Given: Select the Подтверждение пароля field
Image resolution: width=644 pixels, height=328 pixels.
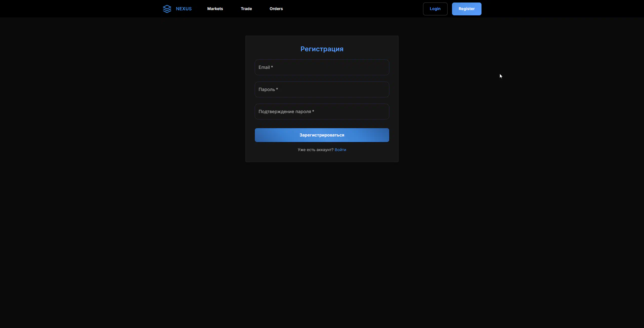Looking at the screenshot, I should pyautogui.click(x=322, y=112).
